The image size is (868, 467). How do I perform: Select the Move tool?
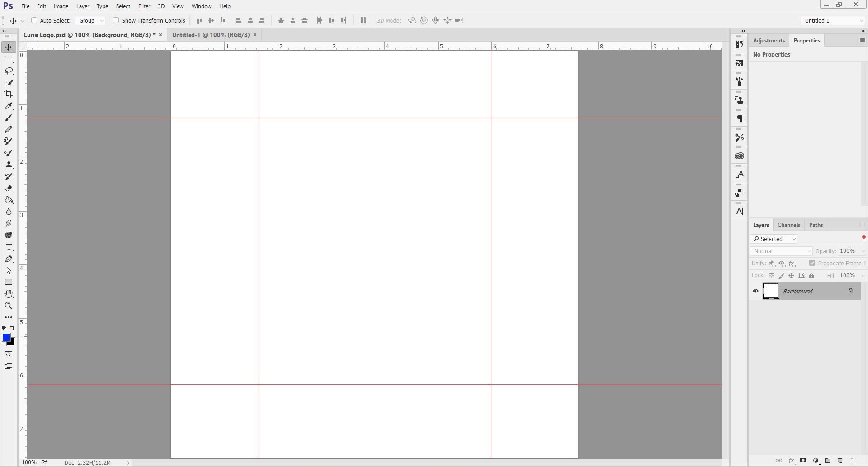pyautogui.click(x=9, y=47)
